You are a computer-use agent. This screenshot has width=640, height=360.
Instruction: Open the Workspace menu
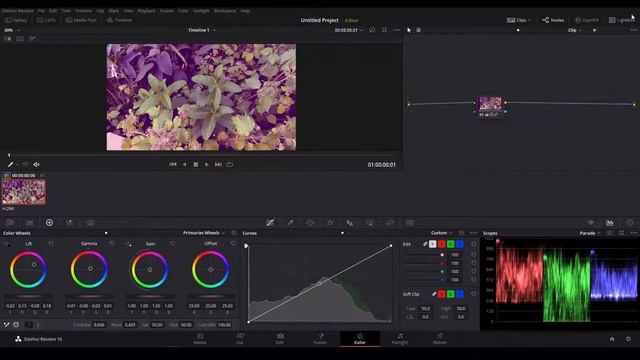(225, 11)
